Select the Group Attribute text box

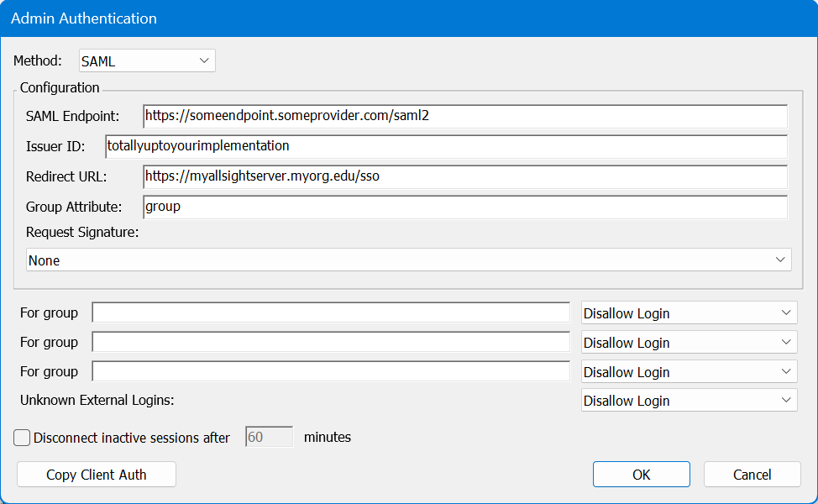click(x=464, y=207)
